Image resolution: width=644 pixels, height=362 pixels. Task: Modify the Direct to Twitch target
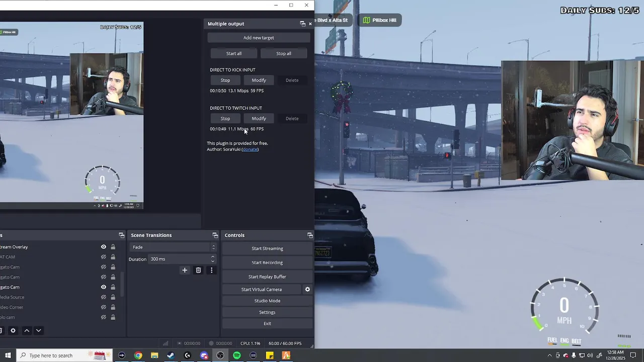pyautogui.click(x=259, y=119)
